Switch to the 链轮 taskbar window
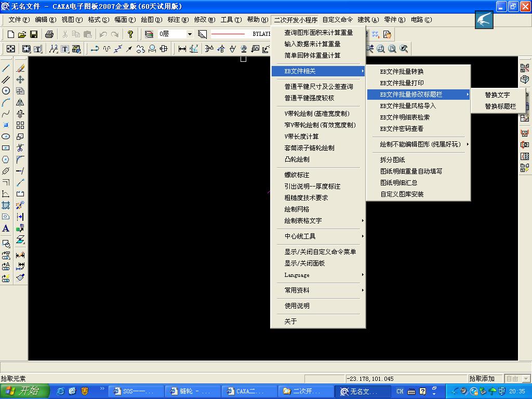 coord(192,391)
